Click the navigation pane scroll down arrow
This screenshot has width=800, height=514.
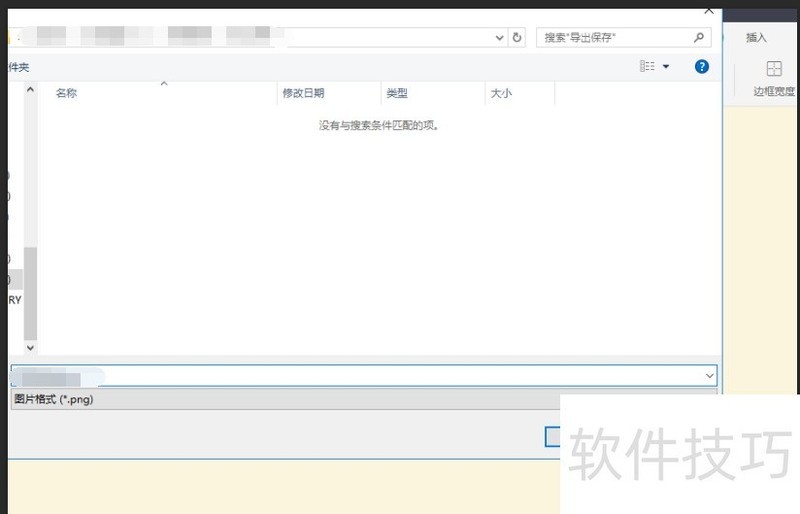[30, 348]
